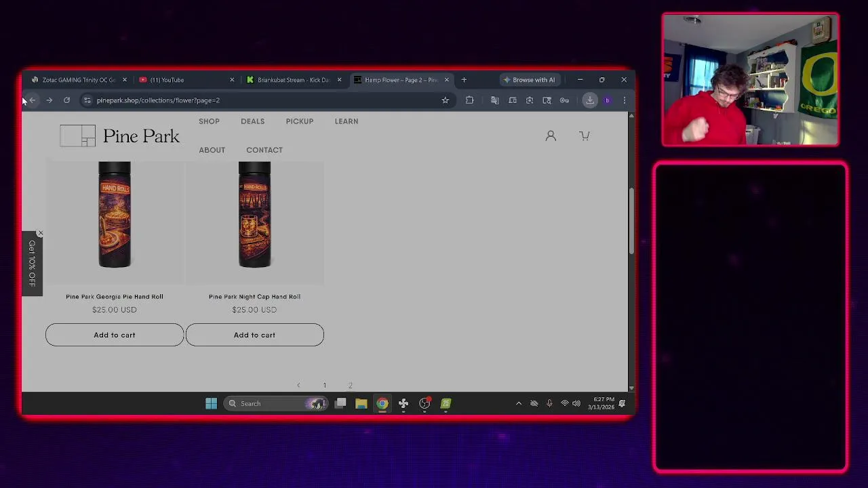Click the Pine Park logo

tap(120, 136)
